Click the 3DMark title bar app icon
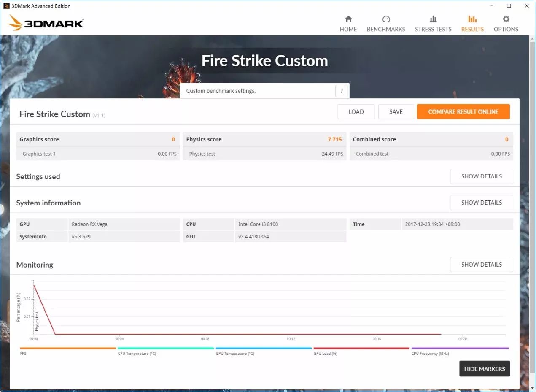Image resolution: width=536 pixels, height=392 pixels. 6,6
